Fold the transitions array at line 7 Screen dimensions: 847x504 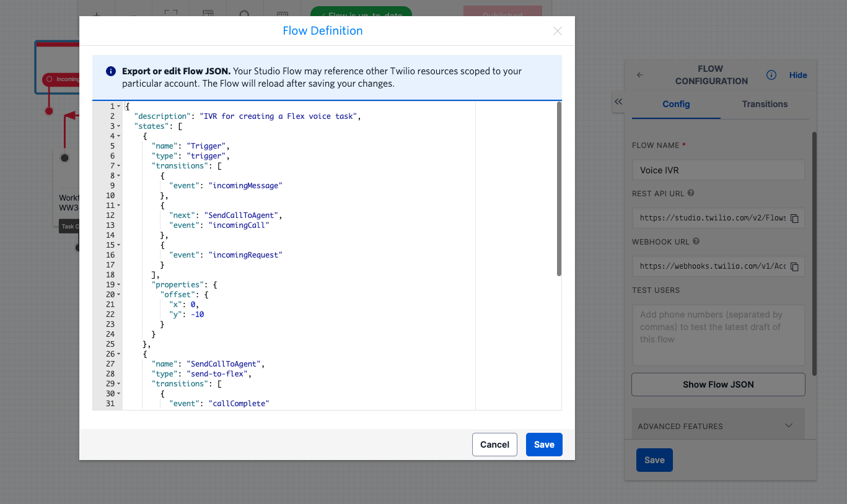point(119,166)
